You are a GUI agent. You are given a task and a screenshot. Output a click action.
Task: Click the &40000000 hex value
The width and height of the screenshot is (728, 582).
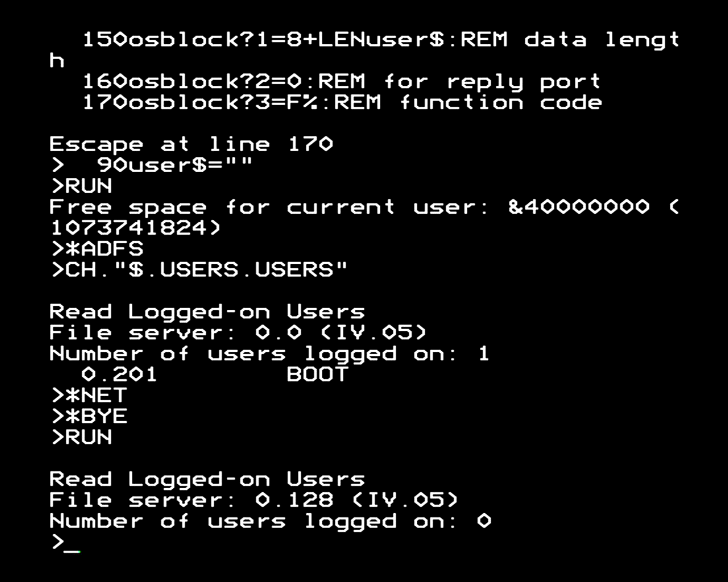click(578, 207)
